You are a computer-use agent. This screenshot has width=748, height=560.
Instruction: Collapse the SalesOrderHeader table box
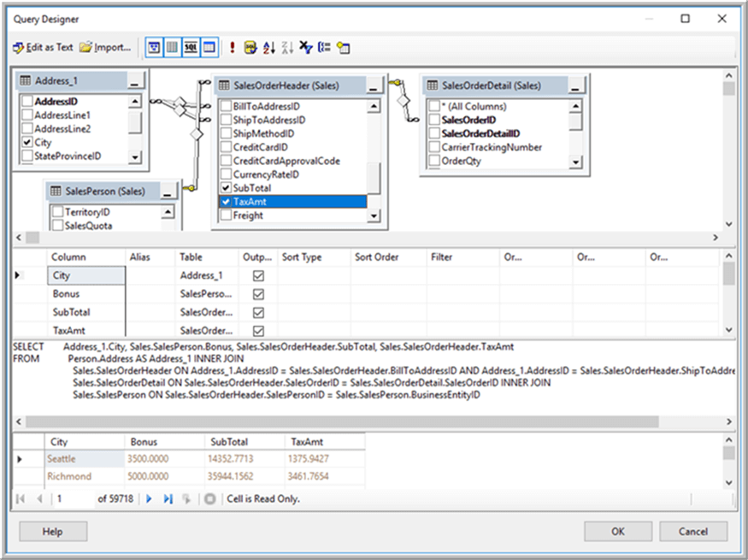coord(374,86)
